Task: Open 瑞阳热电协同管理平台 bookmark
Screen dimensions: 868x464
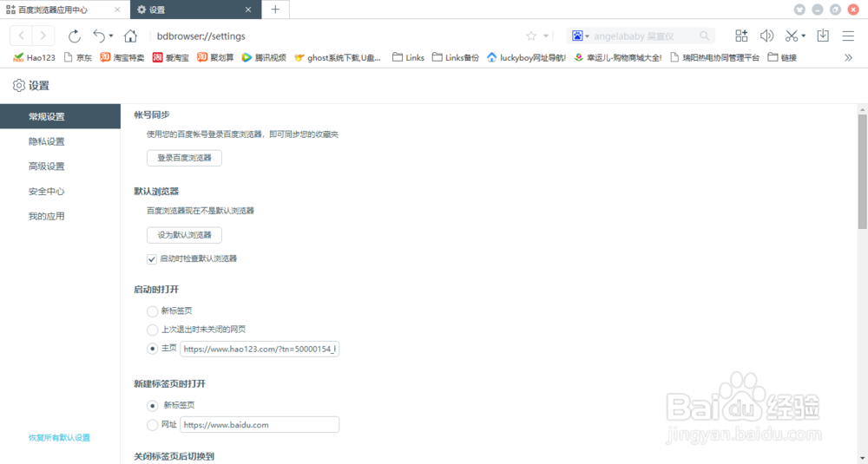Action: pos(714,57)
